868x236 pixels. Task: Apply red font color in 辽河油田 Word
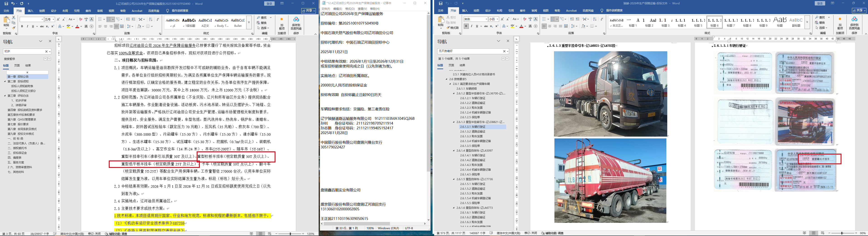tap(77, 26)
